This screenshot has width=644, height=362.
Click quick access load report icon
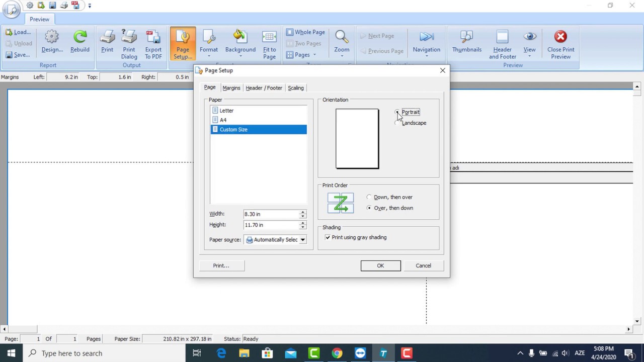pyautogui.click(x=41, y=6)
